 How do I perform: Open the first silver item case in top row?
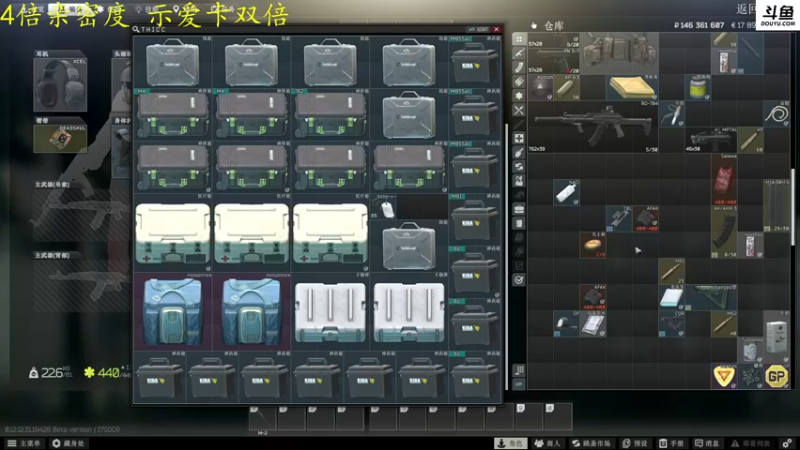pos(173,62)
